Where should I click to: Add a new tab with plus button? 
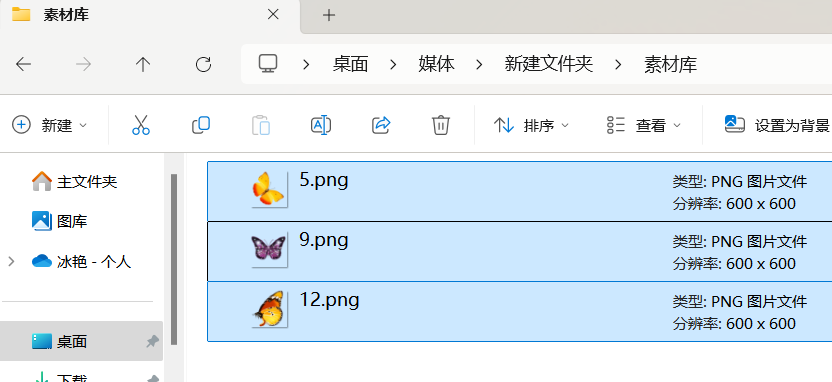(x=329, y=15)
